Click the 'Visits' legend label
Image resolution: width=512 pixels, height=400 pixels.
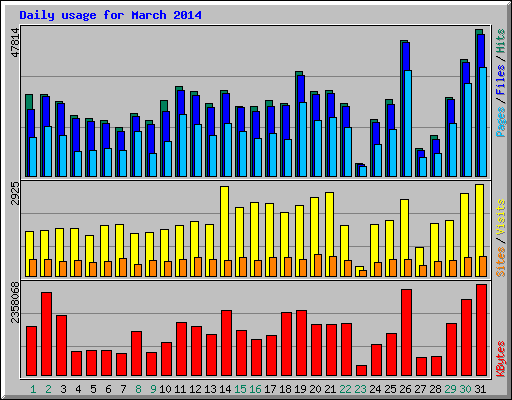pos(500,217)
